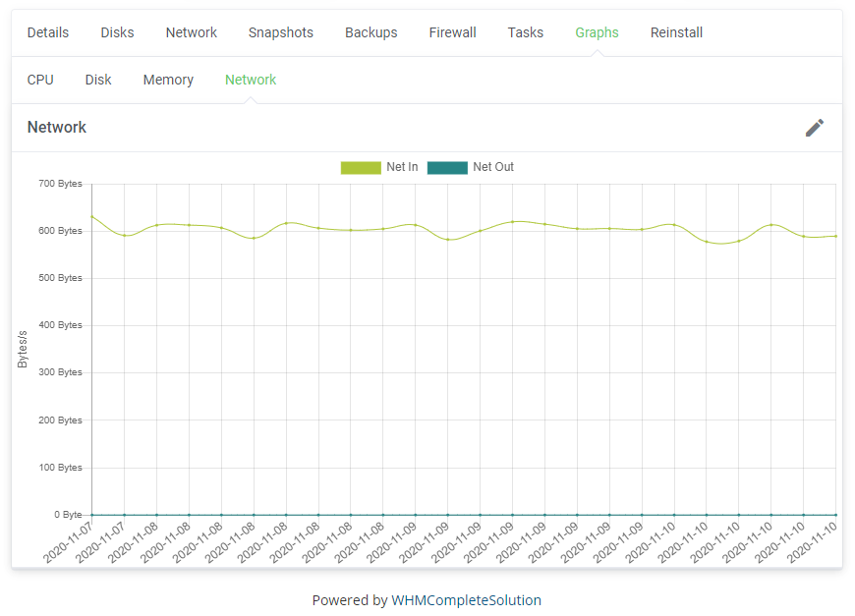
Task: Click the Net In legend label
Action: 402,167
